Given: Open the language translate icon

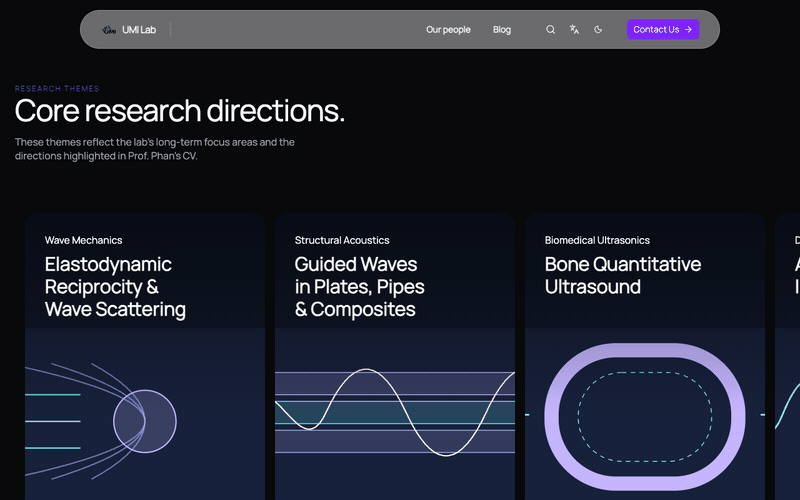Looking at the screenshot, I should pyautogui.click(x=574, y=30).
